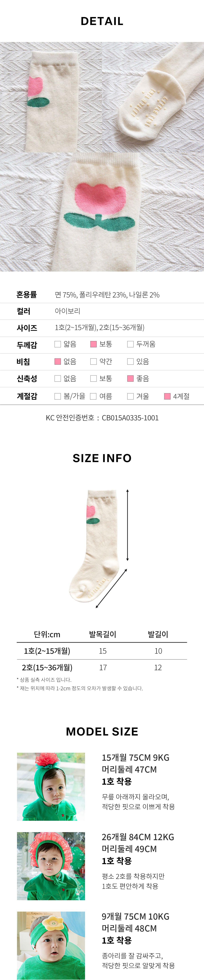Select the 두꺼움 thickness checkbox

(130, 344)
